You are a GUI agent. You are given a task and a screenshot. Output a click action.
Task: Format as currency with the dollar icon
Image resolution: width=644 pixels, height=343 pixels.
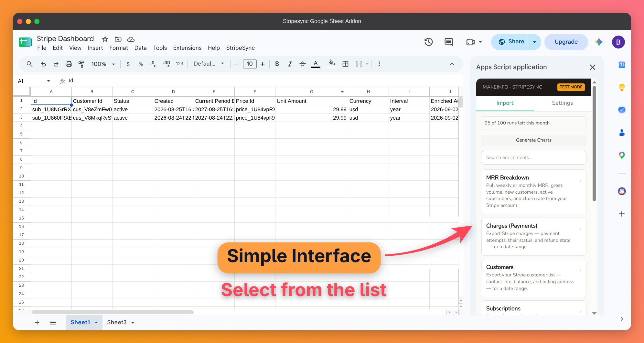(128, 64)
